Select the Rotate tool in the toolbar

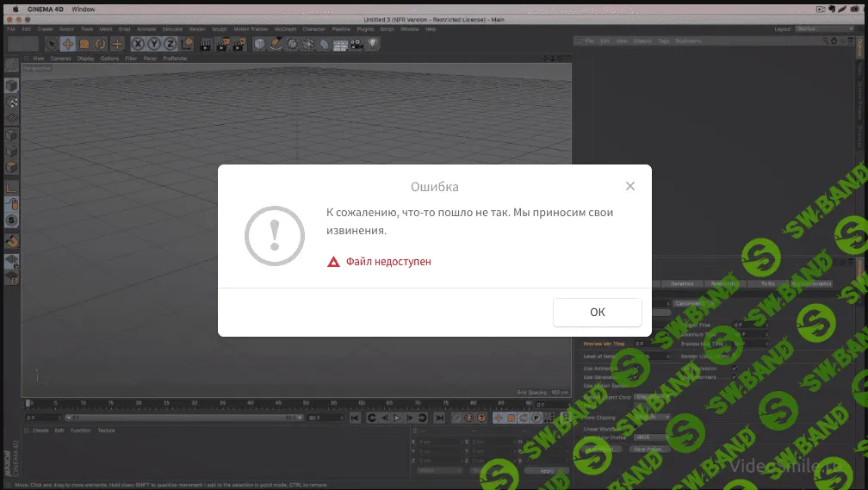coord(101,44)
